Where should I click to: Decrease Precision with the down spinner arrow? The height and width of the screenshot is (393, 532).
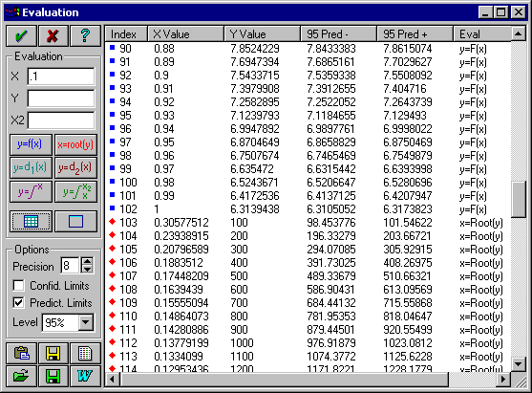(x=87, y=269)
